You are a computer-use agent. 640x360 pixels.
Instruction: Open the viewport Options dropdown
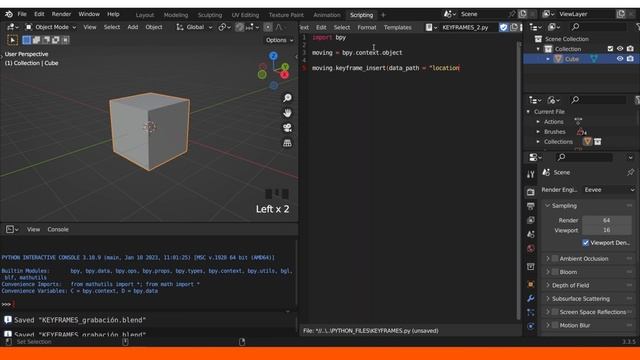point(280,40)
